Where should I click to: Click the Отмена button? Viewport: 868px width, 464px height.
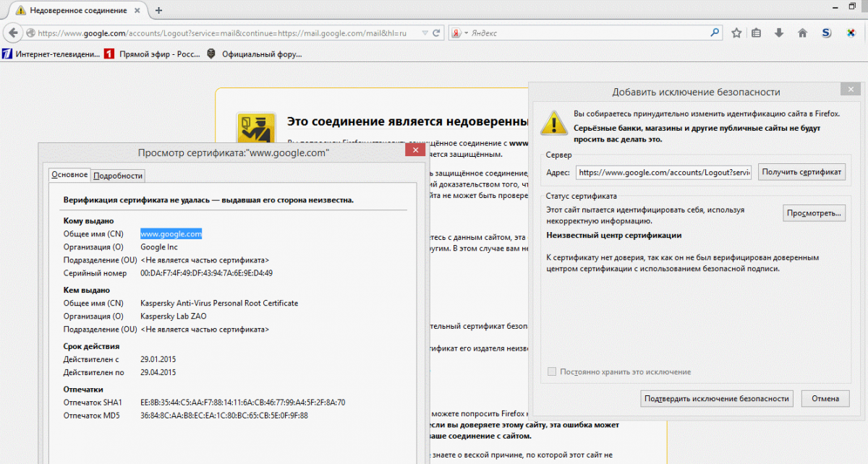[825, 399]
